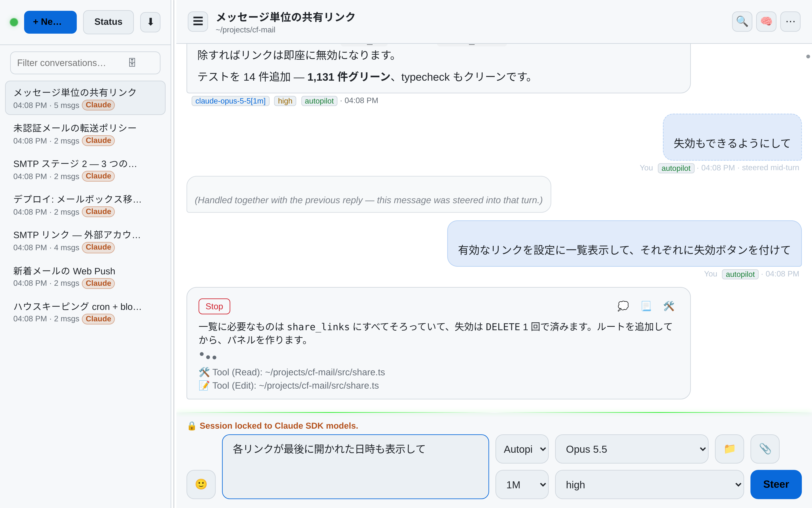Click the archive cabinet icon in filter box
Screen dimensions: 812x508
pyautogui.click(x=132, y=62)
